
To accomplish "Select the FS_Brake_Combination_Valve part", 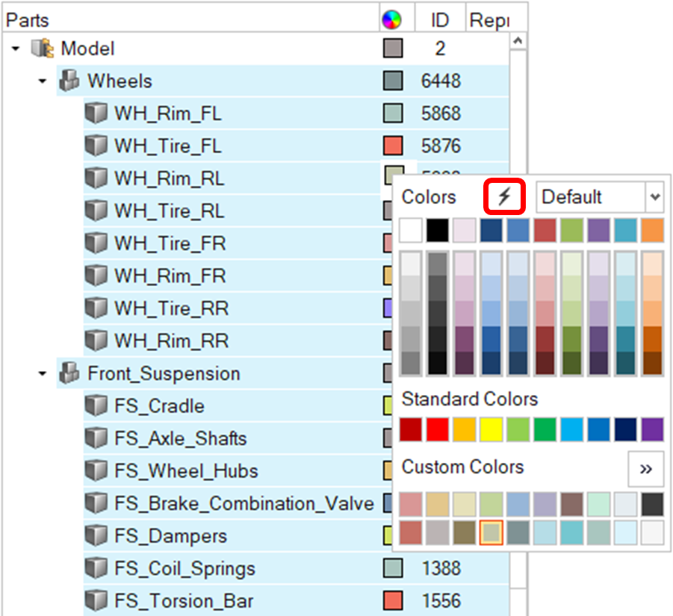I will 244,504.
